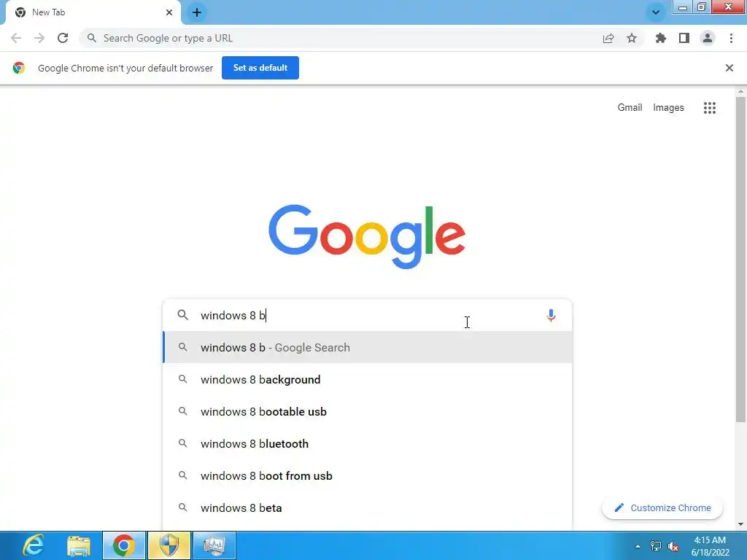Open Internet Explorer from the taskbar
The width and height of the screenshot is (747, 560).
pos(34,545)
